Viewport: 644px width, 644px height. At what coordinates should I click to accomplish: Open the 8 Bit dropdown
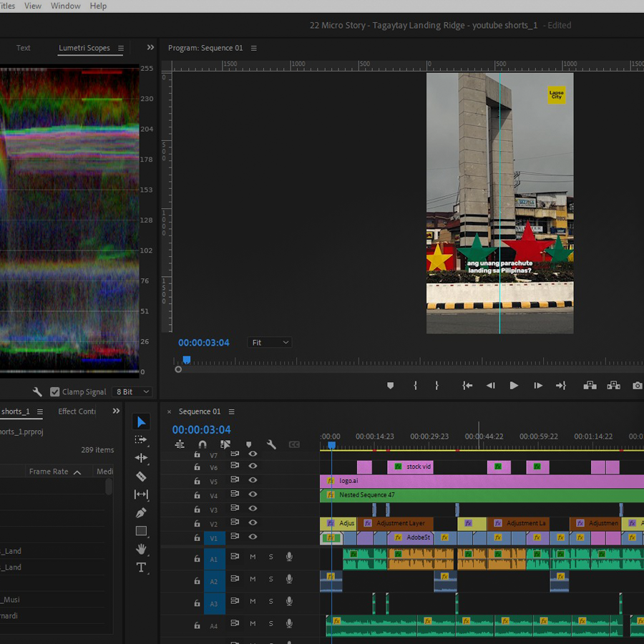(x=132, y=392)
